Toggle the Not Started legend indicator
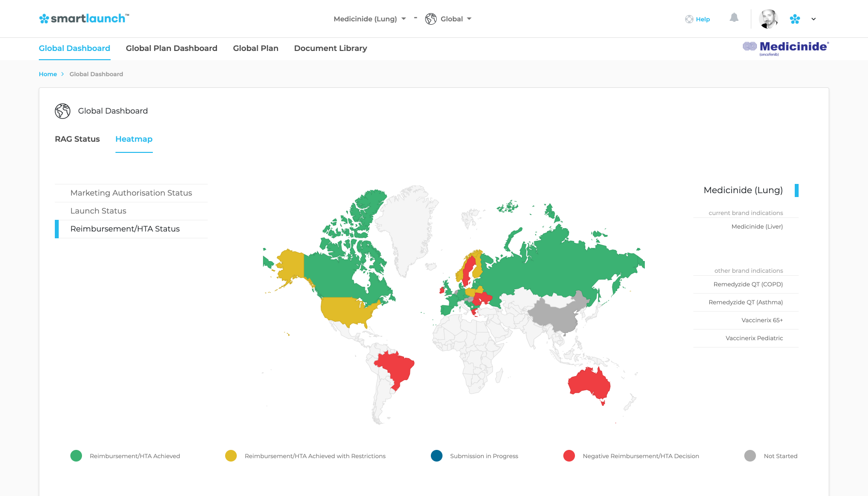The height and width of the screenshot is (496, 868). (750, 456)
